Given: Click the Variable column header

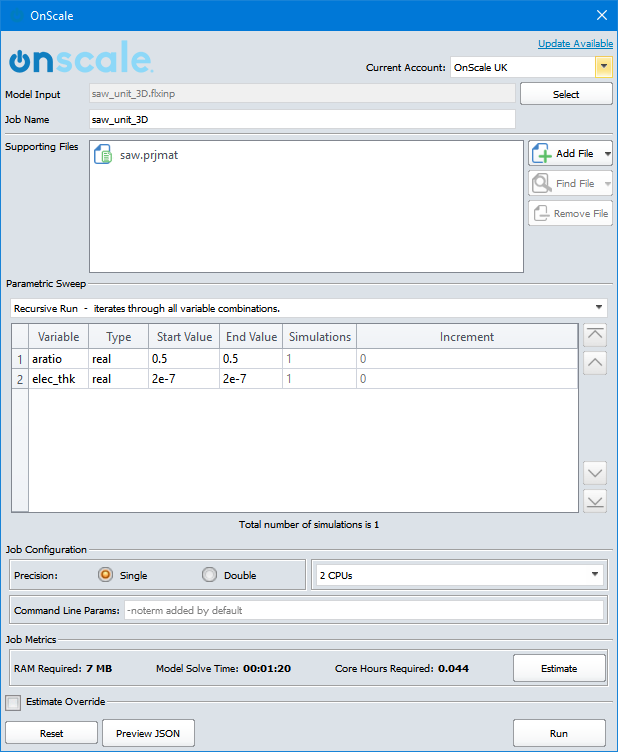Looking at the screenshot, I should [58, 337].
